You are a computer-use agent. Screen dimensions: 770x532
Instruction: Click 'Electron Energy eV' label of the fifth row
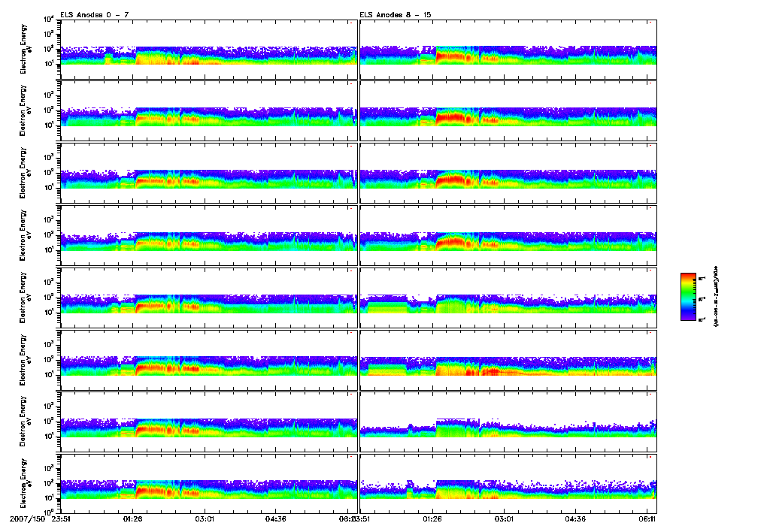click(26, 298)
